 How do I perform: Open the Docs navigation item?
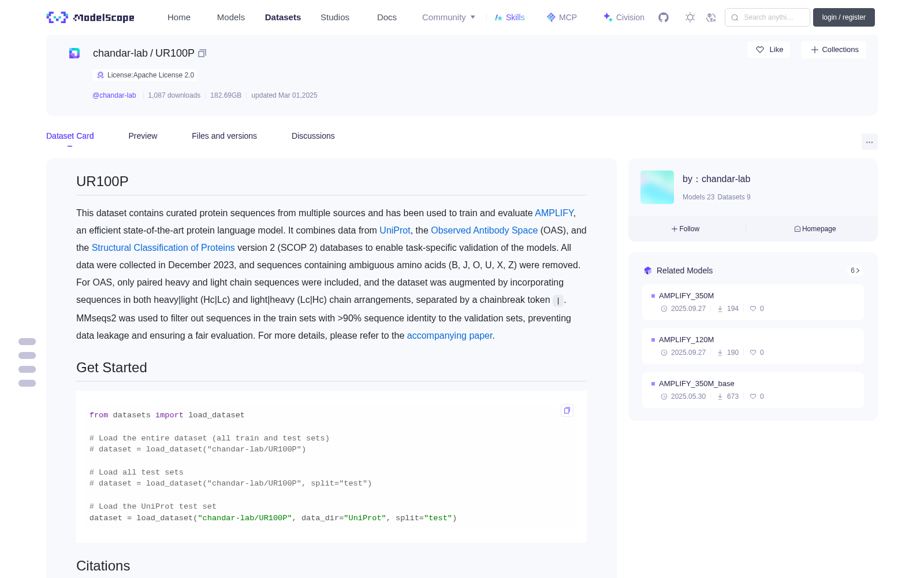(x=387, y=17)
